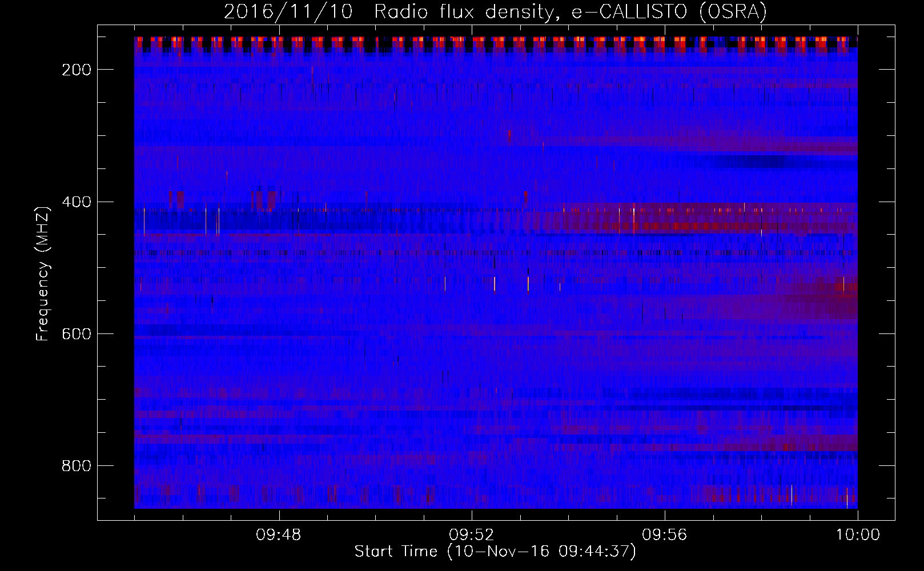Click the 'Start Time (10-Nov-16 09:44:37)' label
Viewport: 924px width, 571px height.
[x=495, y=552]
